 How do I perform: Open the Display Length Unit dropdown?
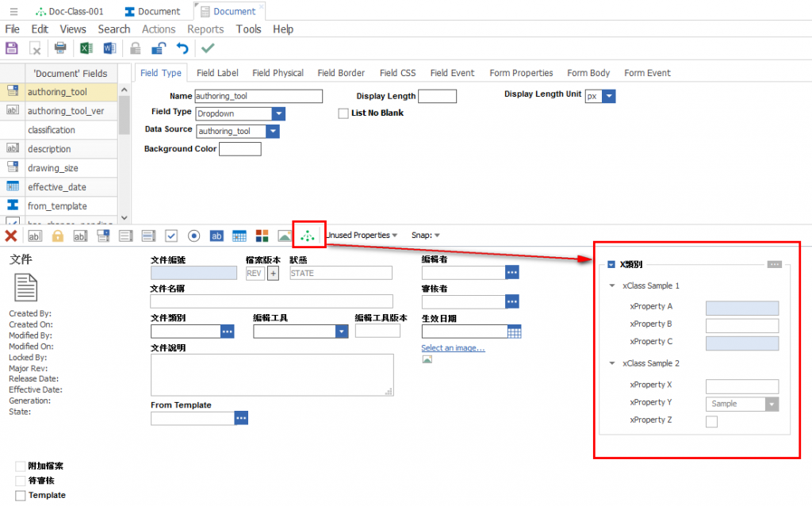tap(609, 96)
